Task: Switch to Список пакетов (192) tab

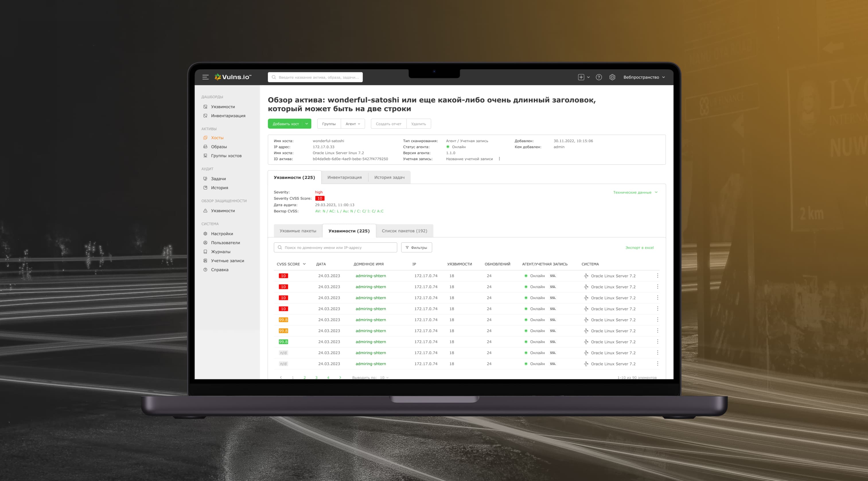Action: (404, 231)
